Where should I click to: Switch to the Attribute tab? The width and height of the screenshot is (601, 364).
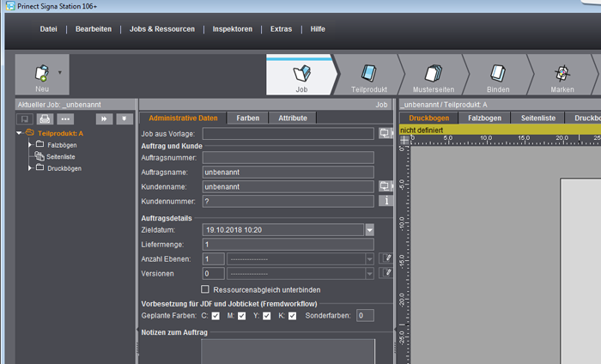tap(293, 118)
